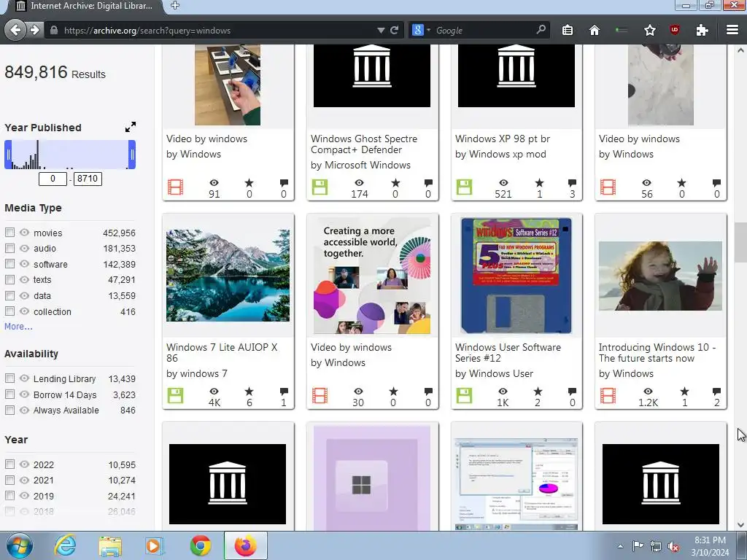
Task: Open the red-haired child video thumbnail
Action: click(660, 276)
